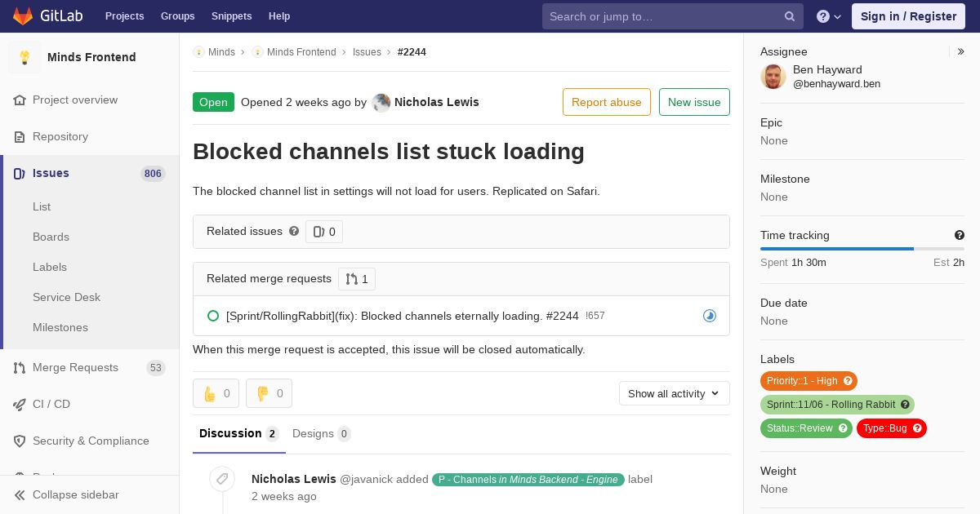Image resolution: width=980 pixels, height=514 pixels.
Task: Click Time tracking help icon
Action: tap(960, 235)
